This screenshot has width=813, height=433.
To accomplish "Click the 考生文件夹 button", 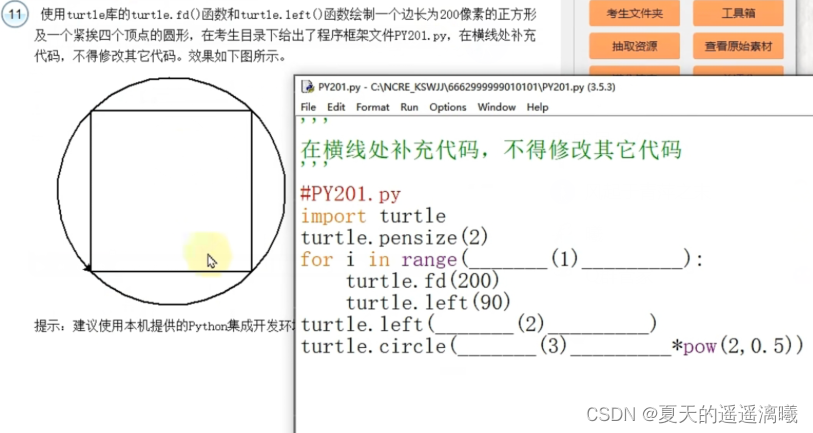I will 634,13.
